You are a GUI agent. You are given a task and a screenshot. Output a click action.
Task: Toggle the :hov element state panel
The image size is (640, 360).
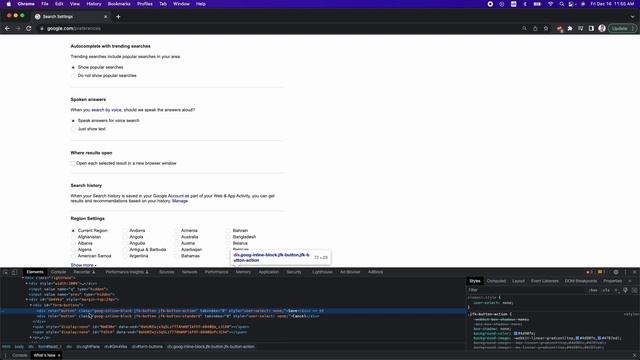point(593,290)
